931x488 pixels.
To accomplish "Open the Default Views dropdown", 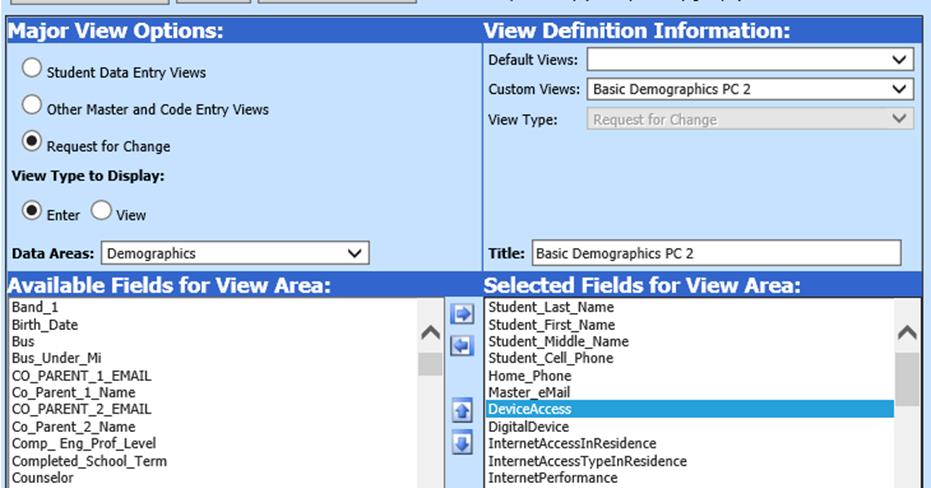I will click(750, 60).
